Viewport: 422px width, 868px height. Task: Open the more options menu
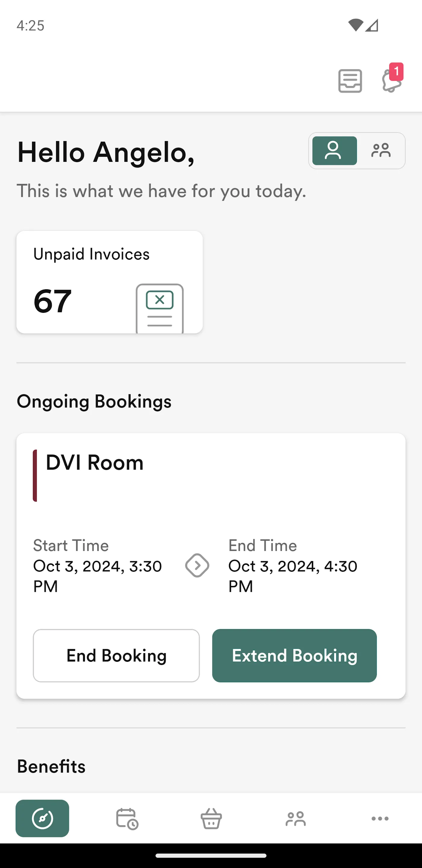(380, 818)
